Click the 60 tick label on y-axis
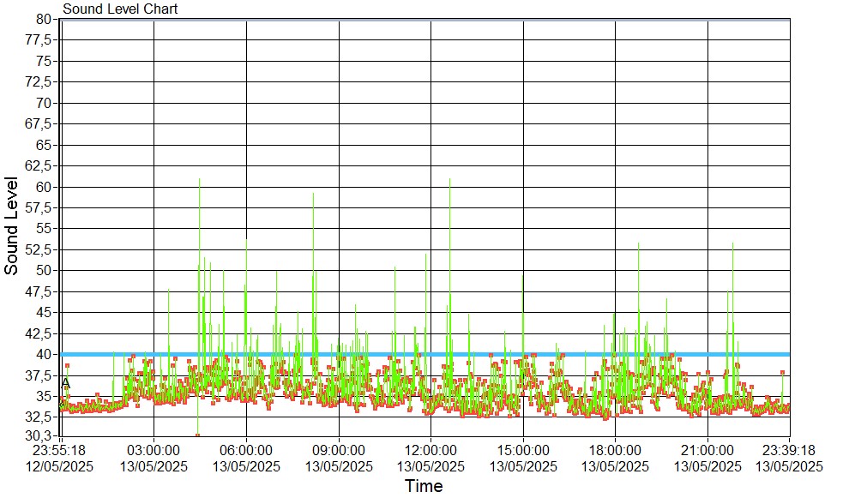Viewport: 849px width, 504px height. 45,187
